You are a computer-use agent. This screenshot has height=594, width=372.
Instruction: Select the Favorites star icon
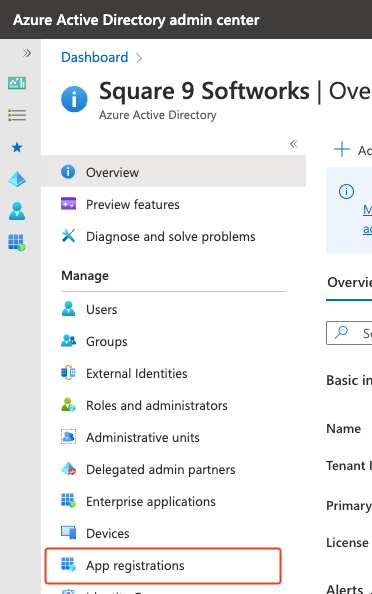click(x=17, y=147)
